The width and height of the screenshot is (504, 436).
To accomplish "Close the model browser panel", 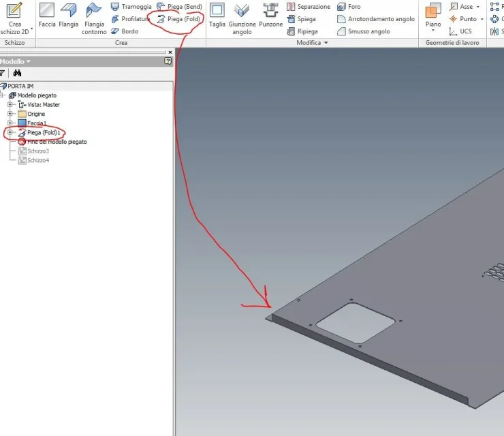I will pyautogui.click(x=170, y=52).
